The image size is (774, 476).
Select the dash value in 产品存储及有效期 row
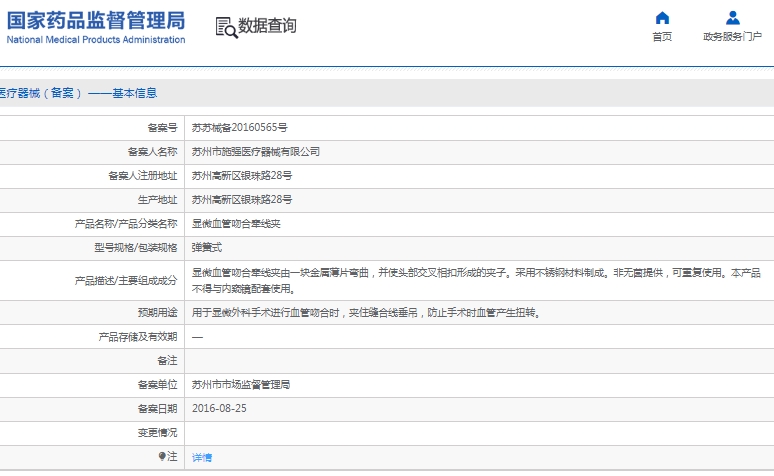pos(197,337)
